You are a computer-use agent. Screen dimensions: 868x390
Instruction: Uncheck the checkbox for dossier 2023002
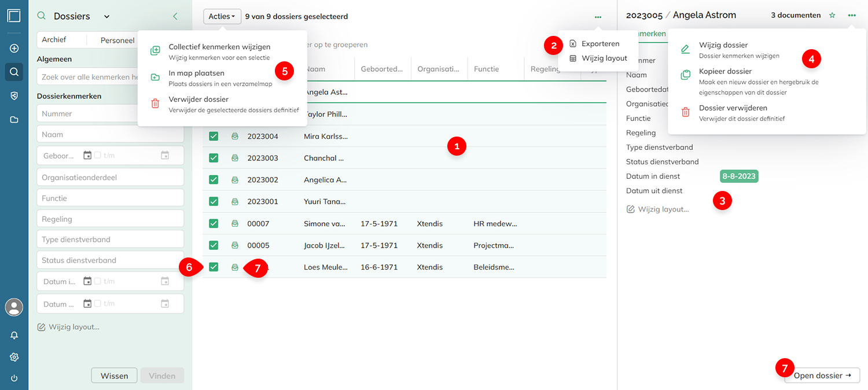pyautogui.click(x=214, y=180)
